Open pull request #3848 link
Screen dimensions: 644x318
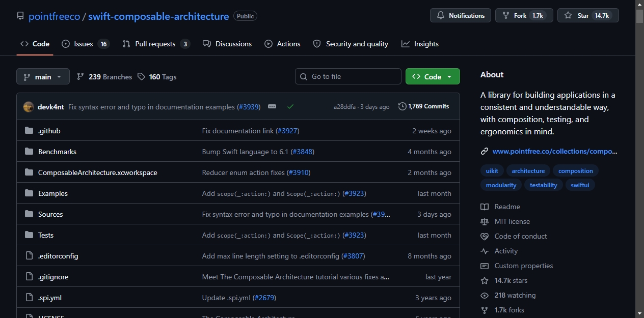click(x=303, y=152)
